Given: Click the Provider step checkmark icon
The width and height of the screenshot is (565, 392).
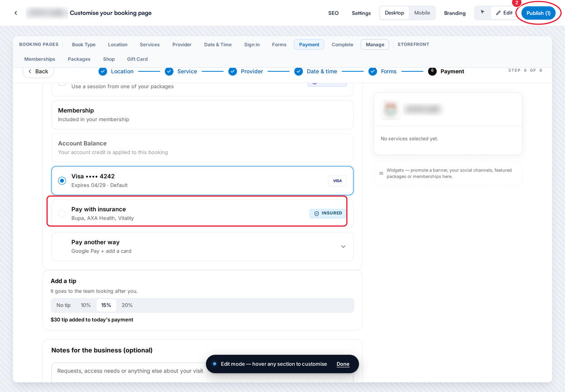Looking at the screenshot, I should coord(233,71).
